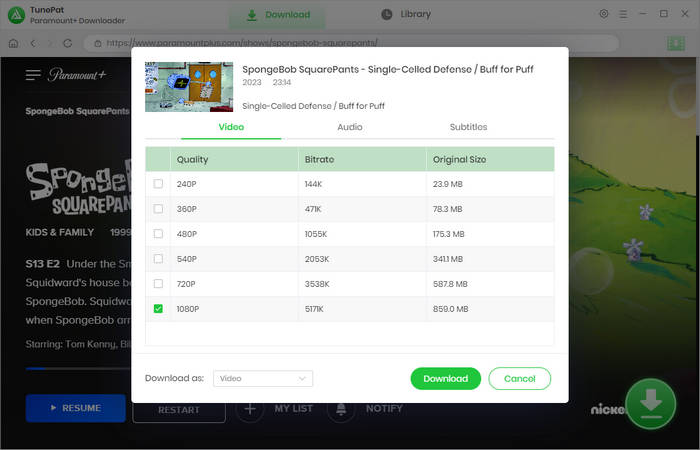700x450 pixels.
Task: Click the SpongeBob episode thumbnail
Action: [x=189, y=86]
